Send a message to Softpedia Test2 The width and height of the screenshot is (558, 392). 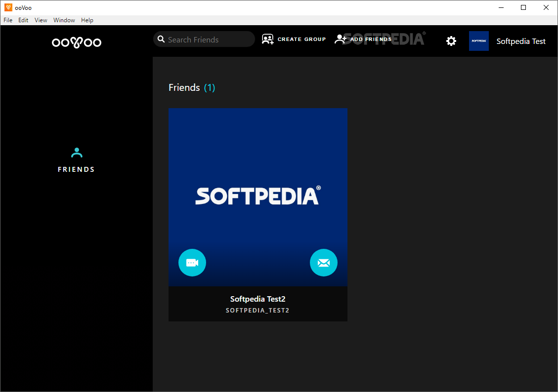point(324,263)
